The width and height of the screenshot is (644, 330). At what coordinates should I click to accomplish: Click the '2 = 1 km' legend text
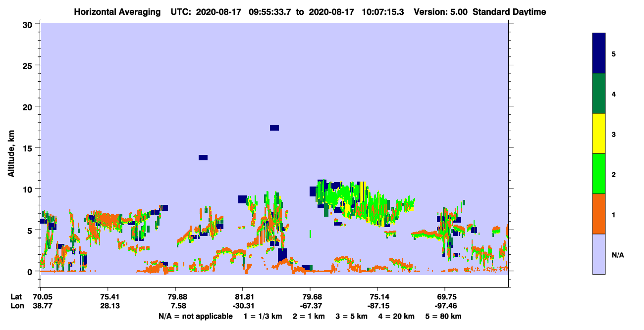pos(309,316)
